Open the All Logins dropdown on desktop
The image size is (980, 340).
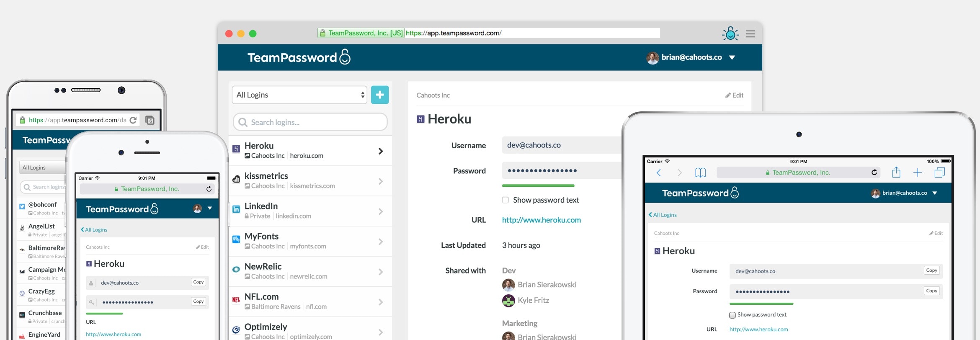point(299,95)
